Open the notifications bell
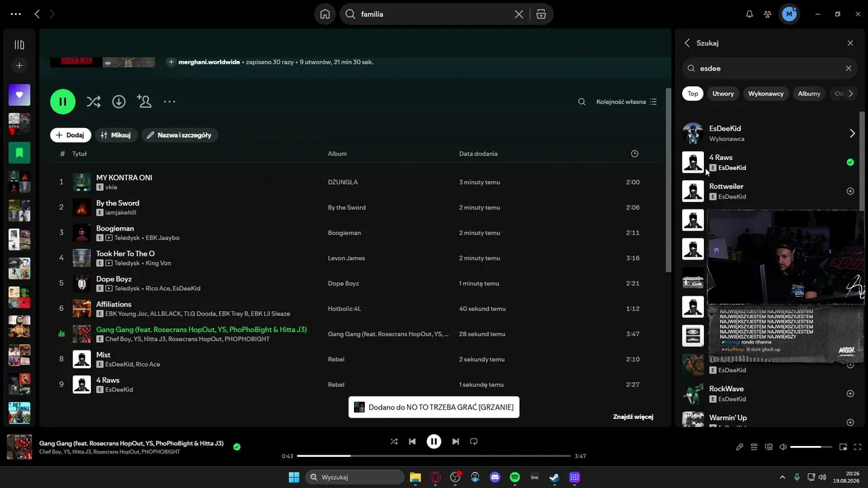 tap(749, 14)
